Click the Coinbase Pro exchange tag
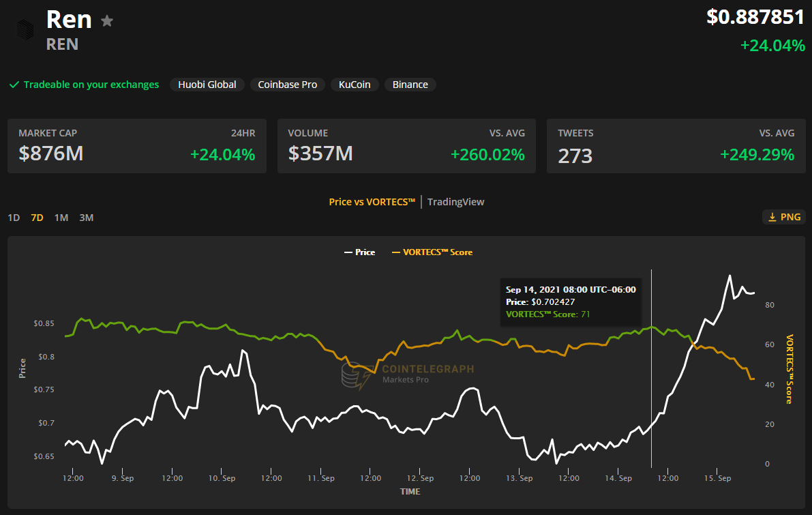 (287, 85)
